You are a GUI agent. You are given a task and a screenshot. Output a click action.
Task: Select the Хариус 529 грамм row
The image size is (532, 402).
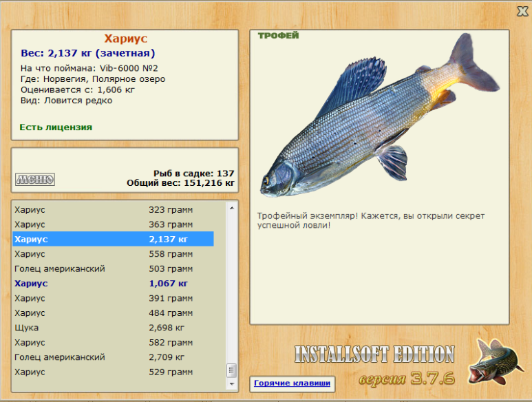point(114,372)
